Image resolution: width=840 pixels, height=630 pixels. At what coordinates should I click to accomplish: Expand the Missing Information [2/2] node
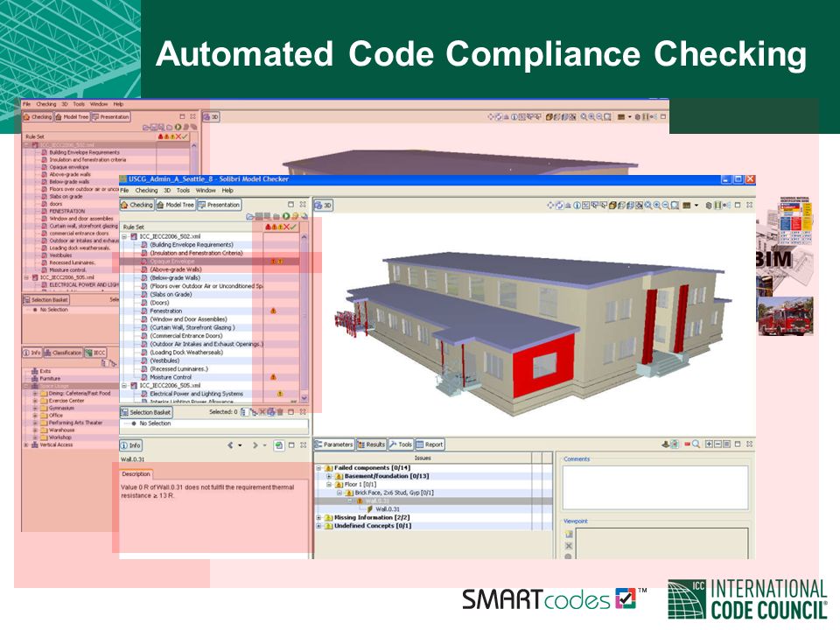point(318,517)
